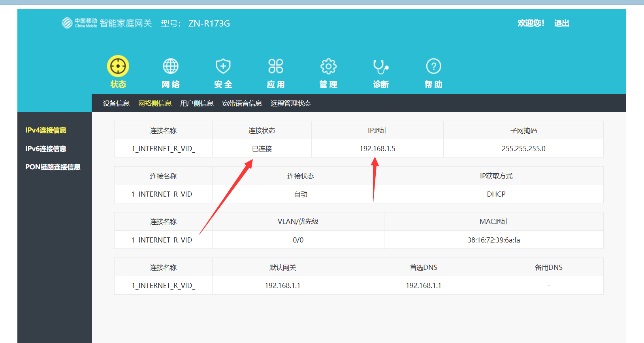Select IPv4连接信息 in the sidebar
644x343 pixels.
(46, 130)
